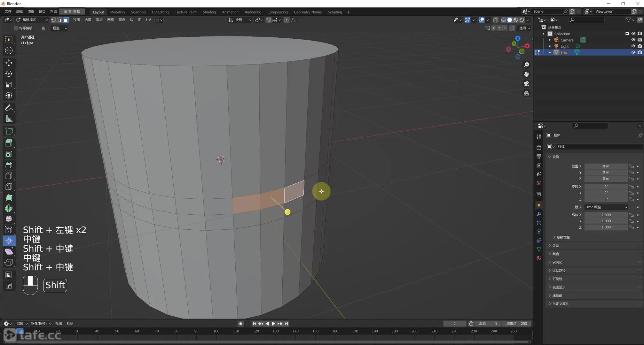Open the 编辑模式 mode dropdown
The image size is (644, 345).
(x=32, y=20)
